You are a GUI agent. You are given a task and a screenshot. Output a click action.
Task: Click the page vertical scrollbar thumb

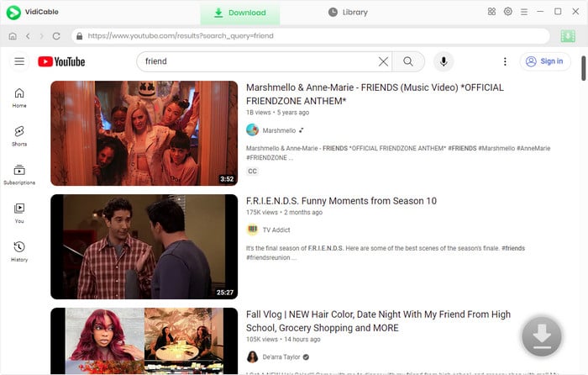(x=584, y=68)
